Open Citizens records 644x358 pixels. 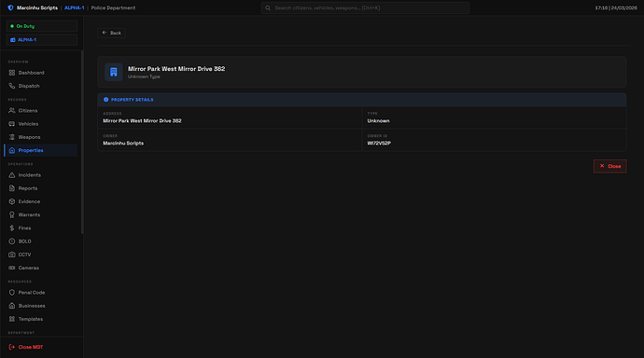pyautogui.click(x=41, y=110)
